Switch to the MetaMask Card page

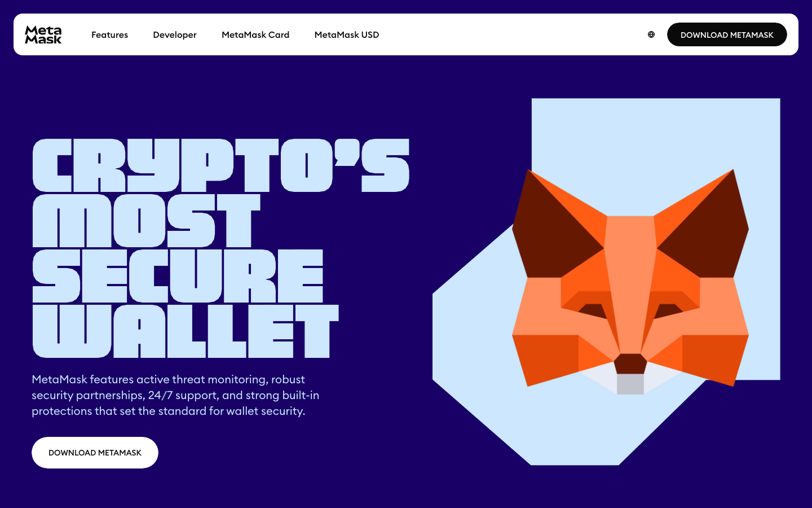tap(255, 34)
